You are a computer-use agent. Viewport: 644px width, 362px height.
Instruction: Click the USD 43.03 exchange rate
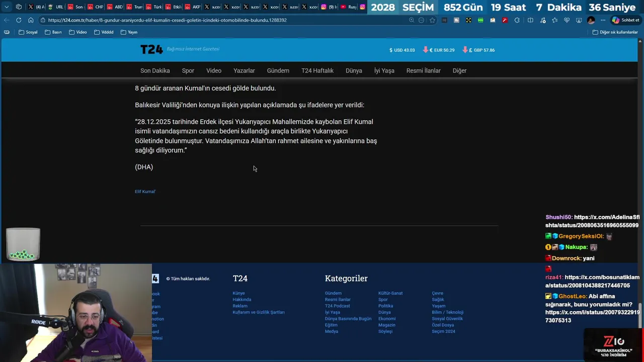[x=402, y=50]
